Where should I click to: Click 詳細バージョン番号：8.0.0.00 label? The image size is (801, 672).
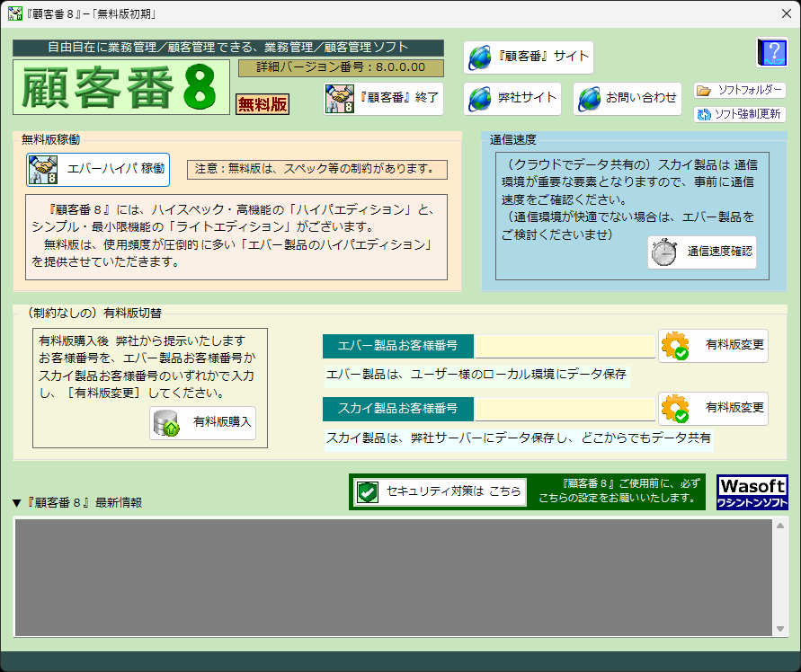click(x=341, y=67)
